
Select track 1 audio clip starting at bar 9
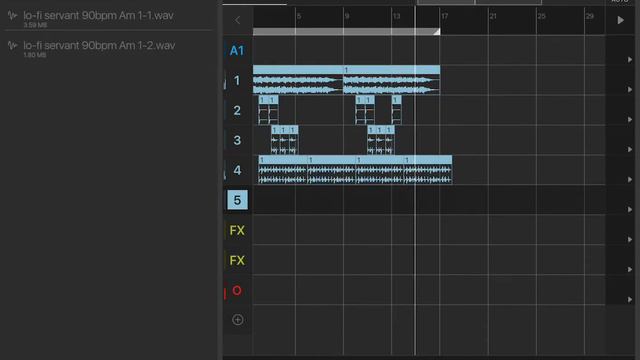pyautogui.click(x=391, y=80)
